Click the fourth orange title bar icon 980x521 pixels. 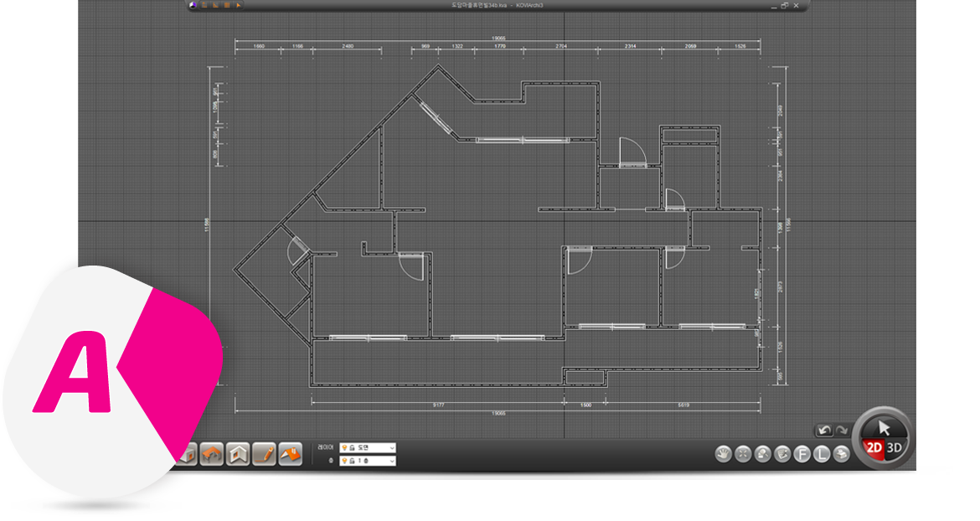[x=239, y=5]
